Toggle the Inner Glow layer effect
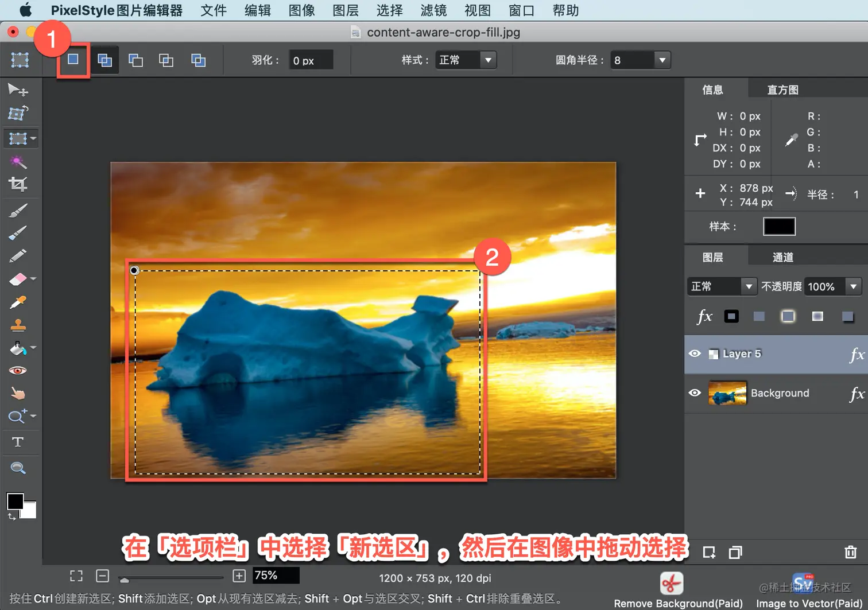 coord(817,316)
